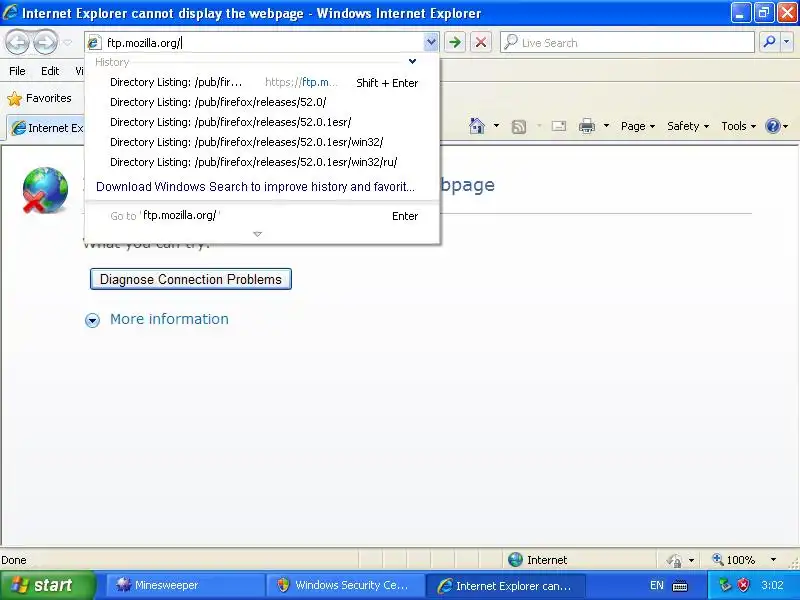This screenshot has height=600, width=800.
Task: Click the RSS feeds icon
Action: (x=519, y=126)
